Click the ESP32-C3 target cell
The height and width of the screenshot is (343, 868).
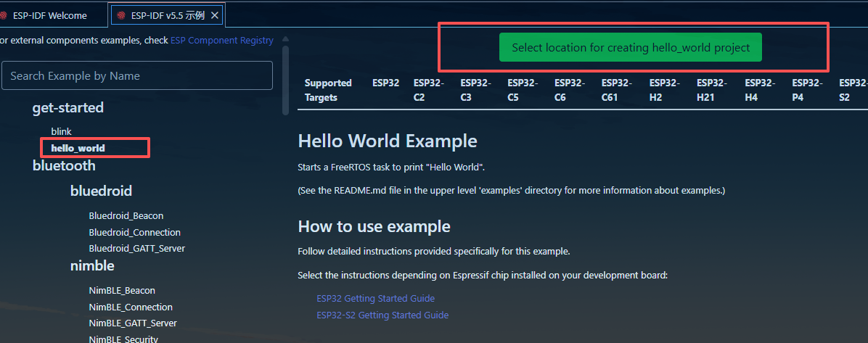pos(475,90)
